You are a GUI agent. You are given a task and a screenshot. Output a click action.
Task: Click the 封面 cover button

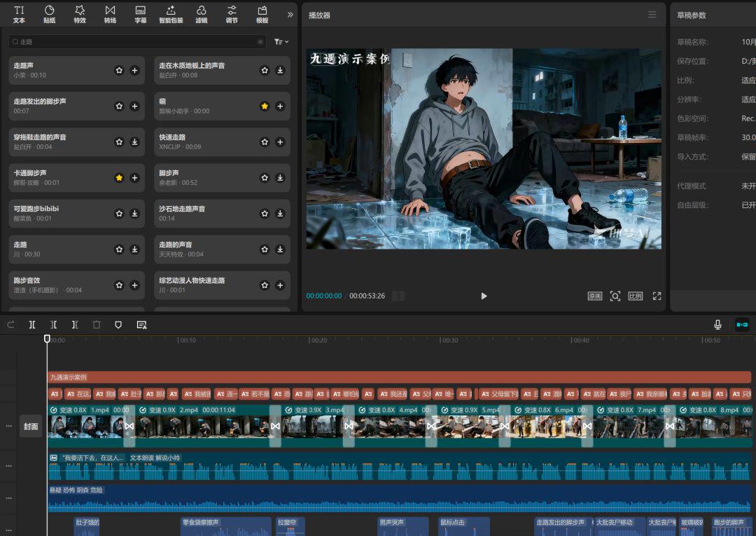[x=31, y=426]
